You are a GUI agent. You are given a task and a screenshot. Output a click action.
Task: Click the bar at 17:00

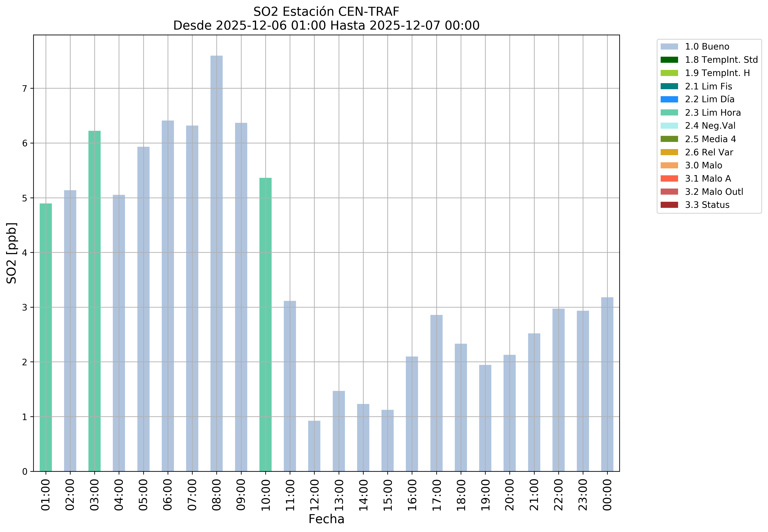tap(436, 393)
